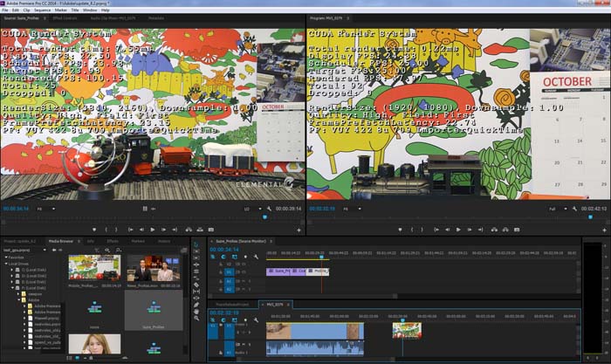Add marker in Source monitor
Viewport: 611px width, 364px height.
(x=94, y=230)
